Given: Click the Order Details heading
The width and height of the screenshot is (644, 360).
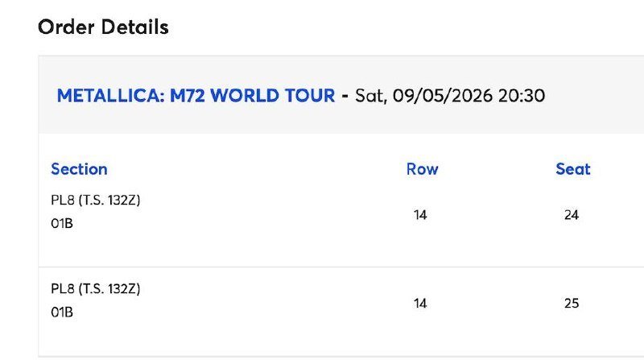Looking at the screenshot, I should coord(103,27).
